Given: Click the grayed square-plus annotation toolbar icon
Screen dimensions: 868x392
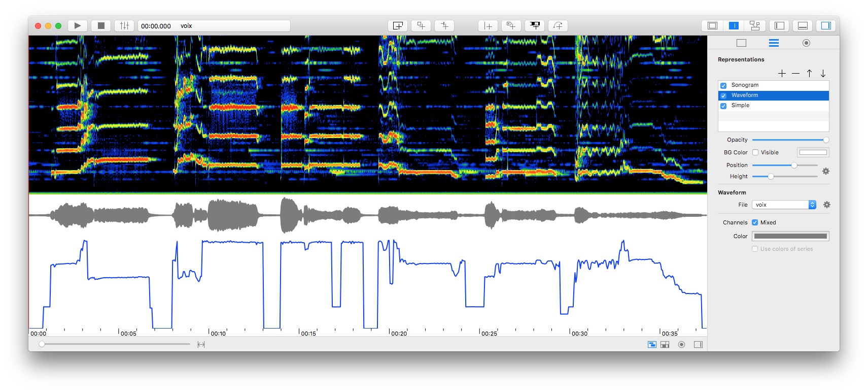Looking at the screenshot, I should (511, 26).
